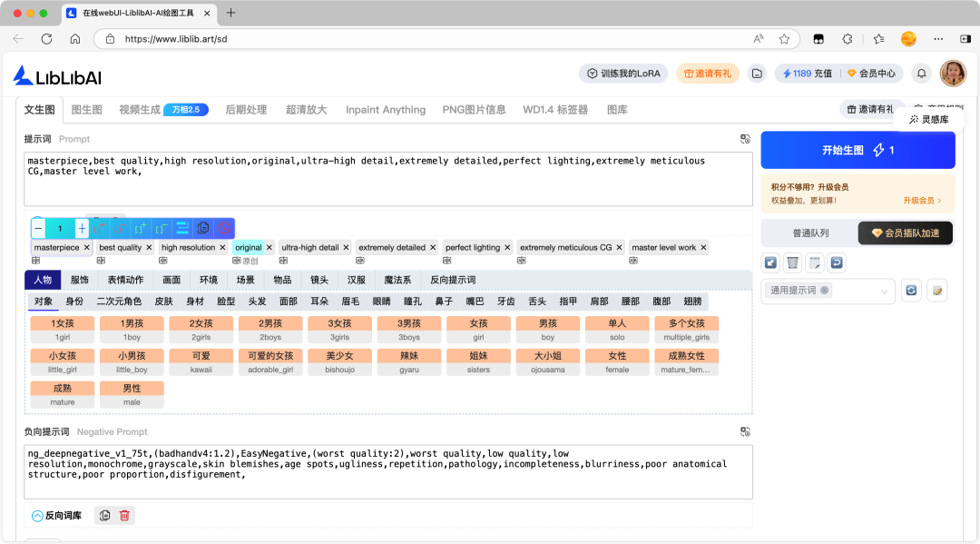This screenshot has width=980, height=544.
Task: Clear the 通用提示词 selection chip
Action: pyautogui.click(x=824, y=290)
